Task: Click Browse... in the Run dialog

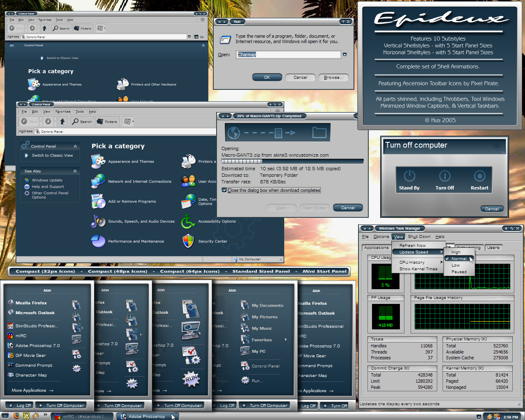Action: tap(333, 77)
